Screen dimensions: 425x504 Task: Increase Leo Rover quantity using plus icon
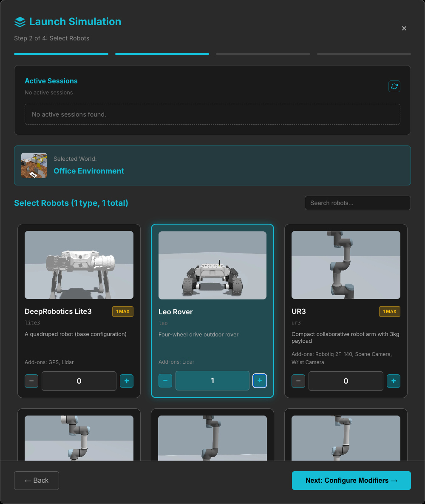click(x=259, y=381)
